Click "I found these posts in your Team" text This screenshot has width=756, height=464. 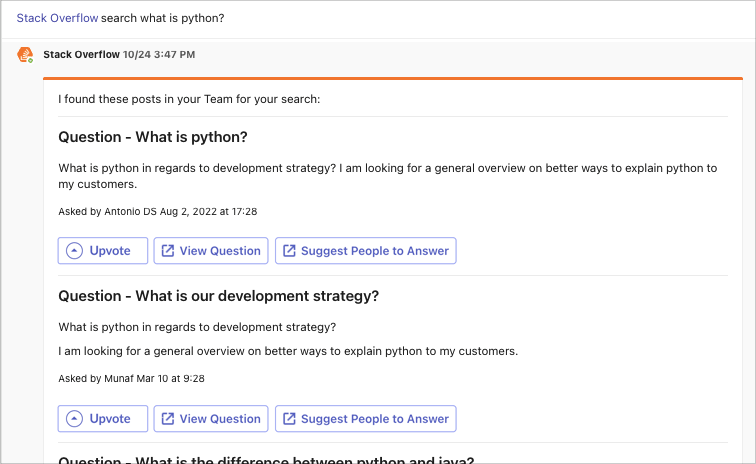click(189, 99)
